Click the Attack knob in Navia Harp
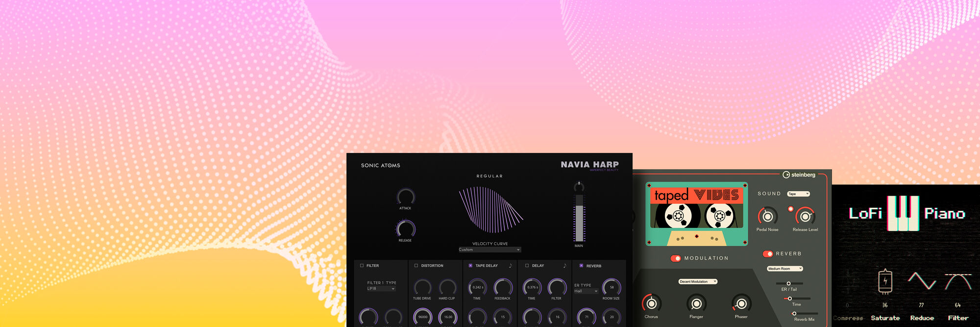 click(x=405, y=197)
